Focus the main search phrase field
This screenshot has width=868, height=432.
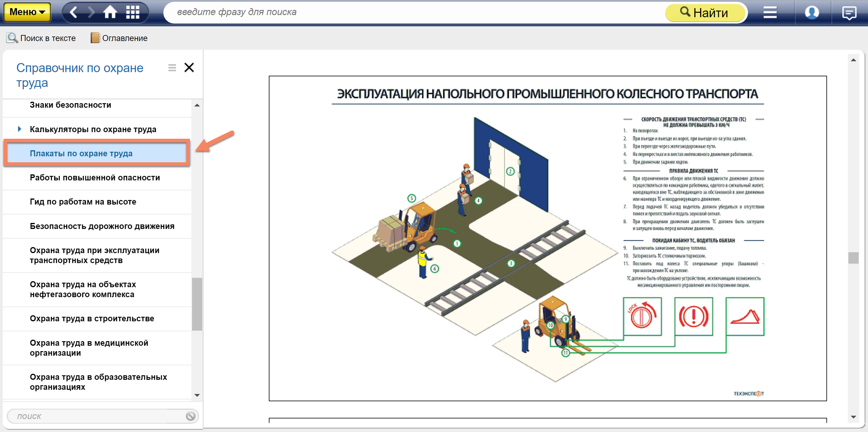click(x=414, y=12)
